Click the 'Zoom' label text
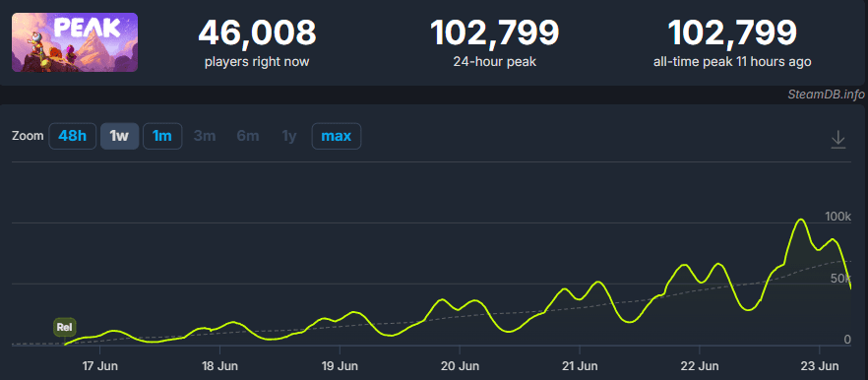This screenshot has width=868, height=380. click(28, 136)
